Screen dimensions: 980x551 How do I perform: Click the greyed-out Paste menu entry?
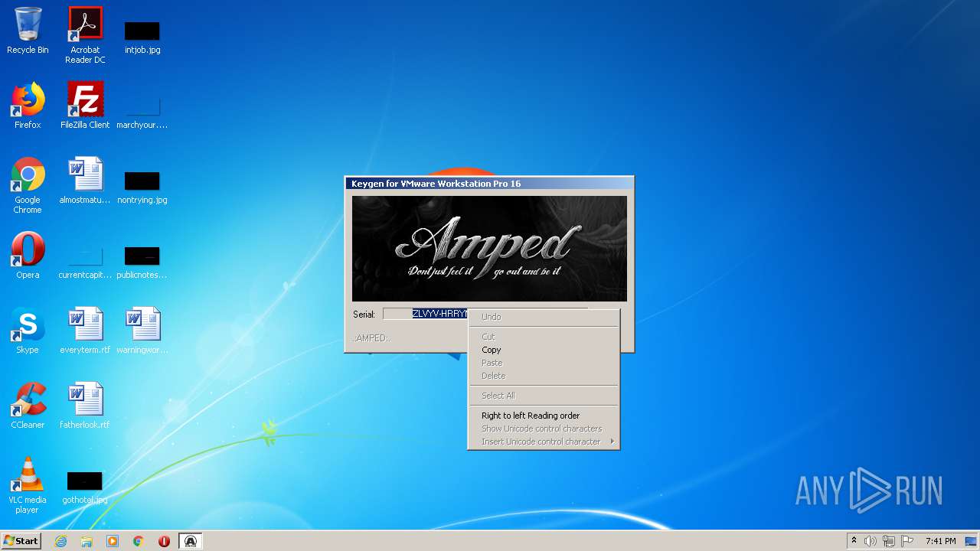click(x=544, y=363)
